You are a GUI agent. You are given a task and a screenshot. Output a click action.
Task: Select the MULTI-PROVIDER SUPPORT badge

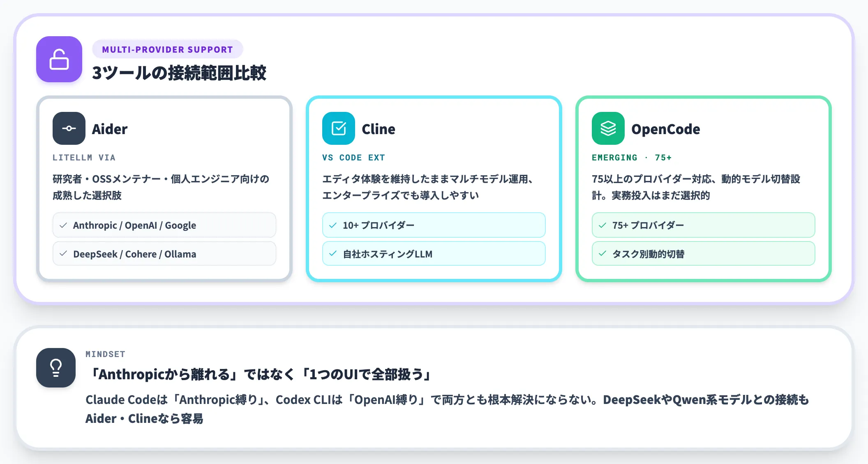coord(168,49)
